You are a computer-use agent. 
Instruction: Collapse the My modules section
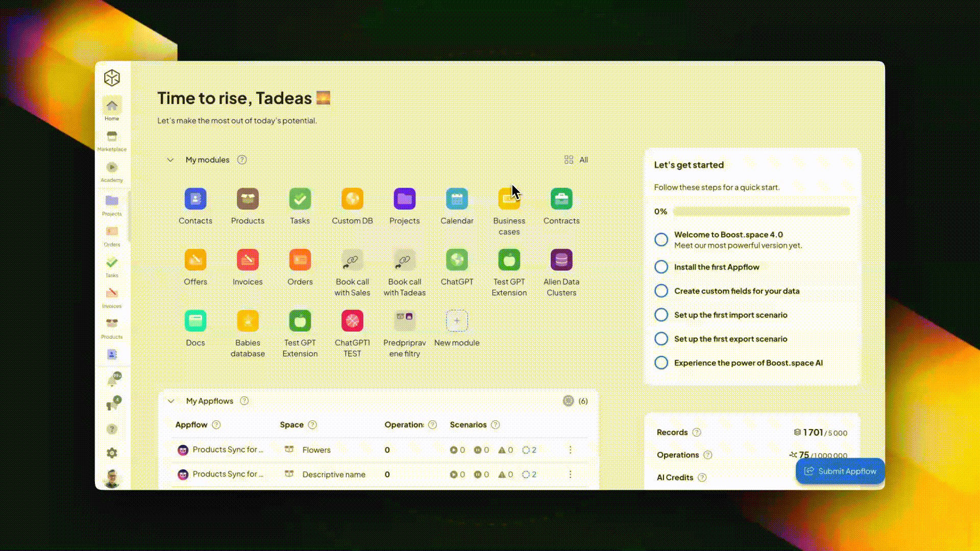point(170,160)
